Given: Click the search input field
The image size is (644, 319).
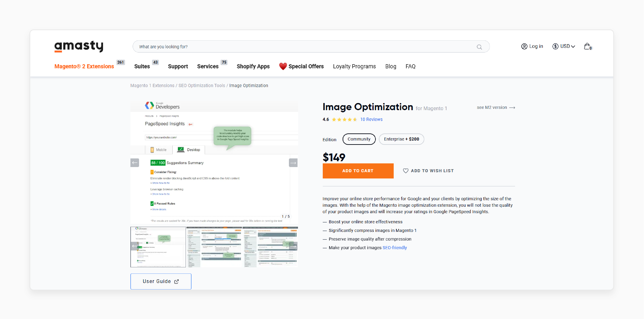Looking at the screenshot, I should (311, 47).
